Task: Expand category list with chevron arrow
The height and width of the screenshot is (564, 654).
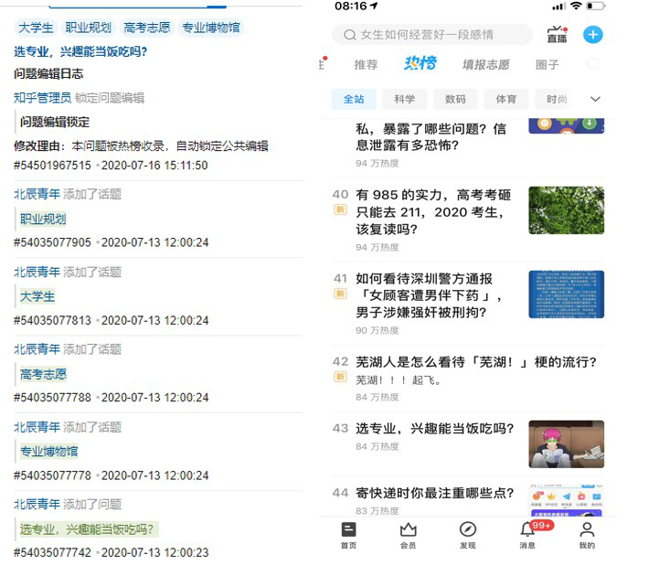Action: 595,99
